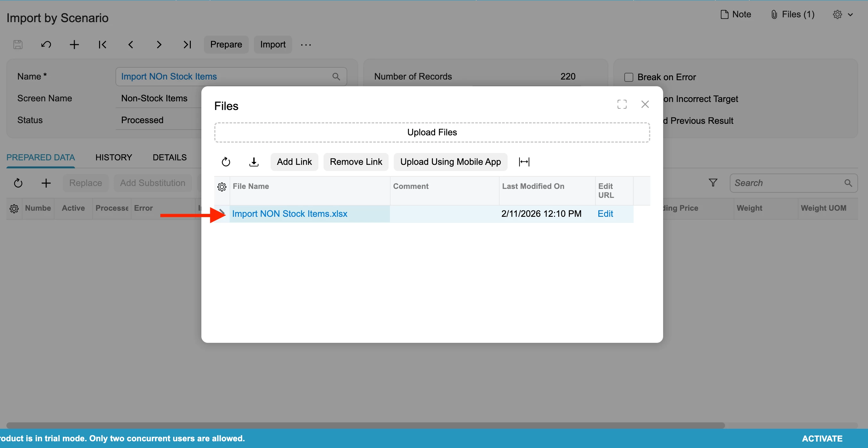Close the Files dialog
This screenshot has width=868, height=448.
click(x=645, y=105)
